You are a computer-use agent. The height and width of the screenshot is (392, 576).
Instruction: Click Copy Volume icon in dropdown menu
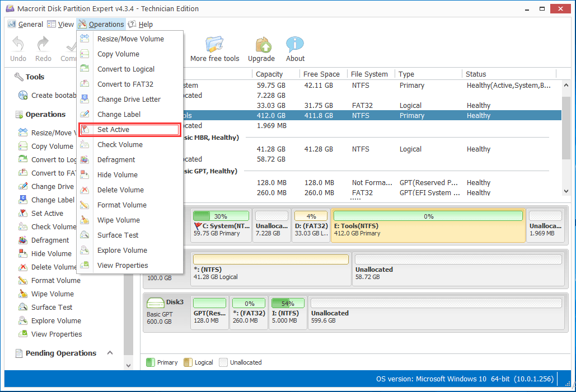(85, 54)
